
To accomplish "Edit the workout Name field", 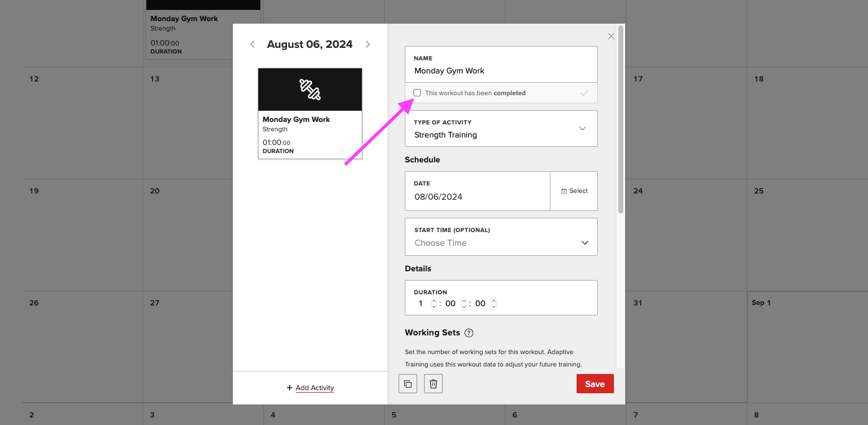I will [x=501, y=70].
